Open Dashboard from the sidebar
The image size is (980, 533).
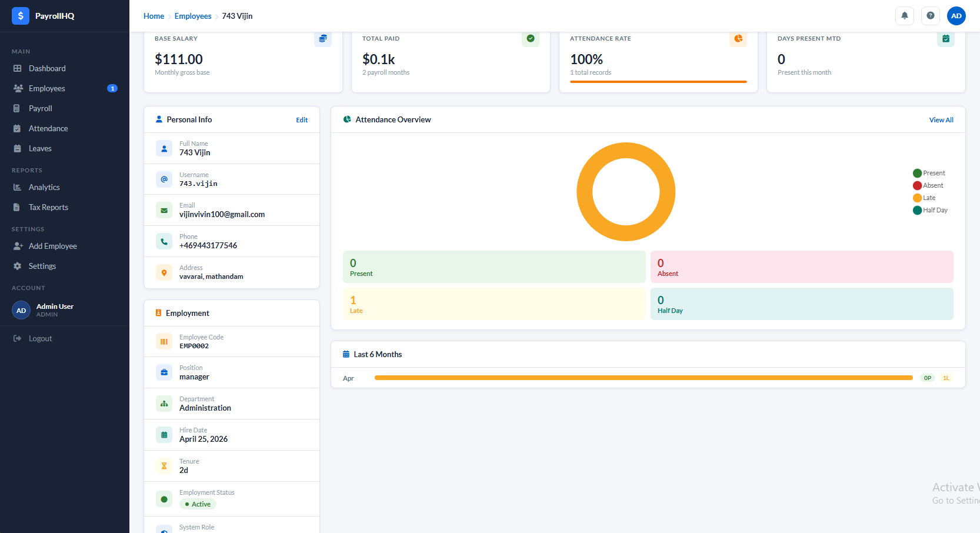(47, 68)
